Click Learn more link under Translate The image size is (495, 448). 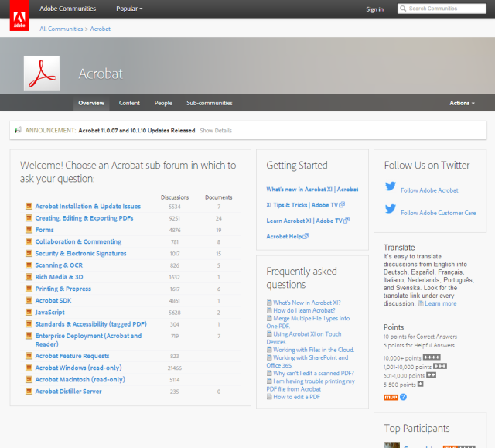pos(440,303)
